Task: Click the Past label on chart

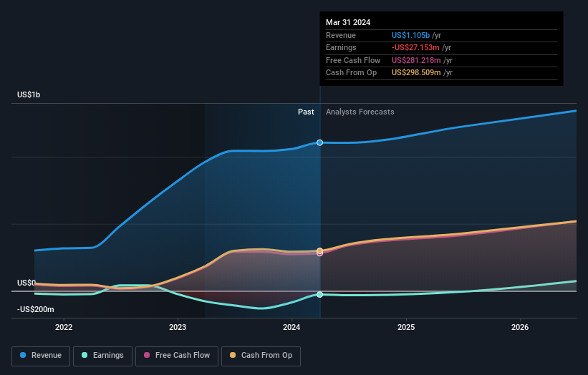Action: [306, 112]
